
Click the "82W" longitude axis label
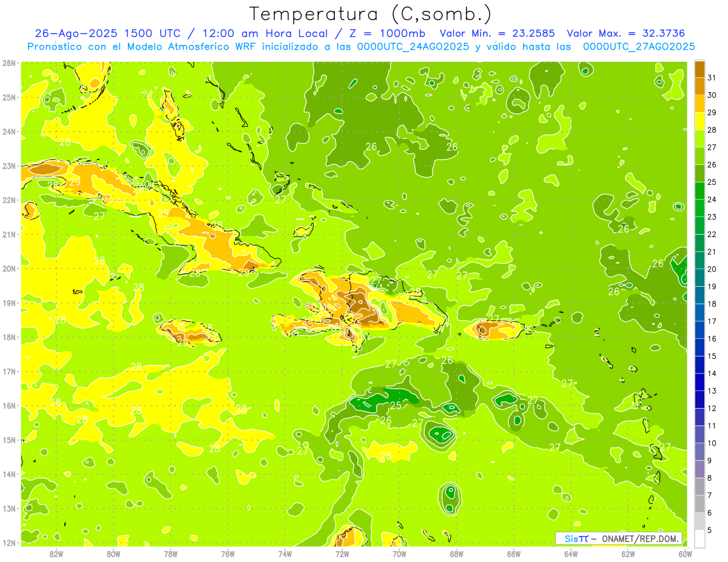pyautogui.click(x=56, y=554)
